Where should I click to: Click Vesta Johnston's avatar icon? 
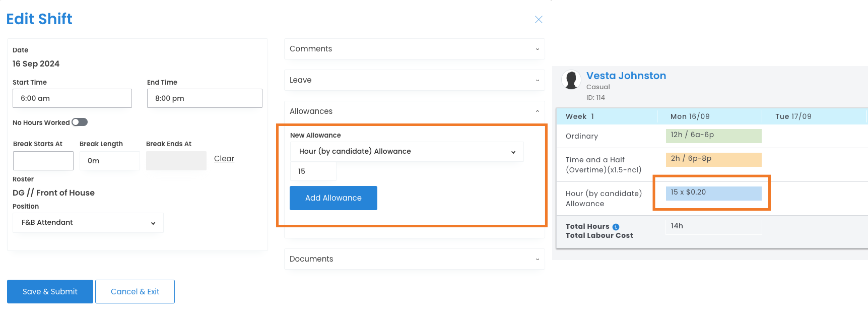click(x=571, y=80)
